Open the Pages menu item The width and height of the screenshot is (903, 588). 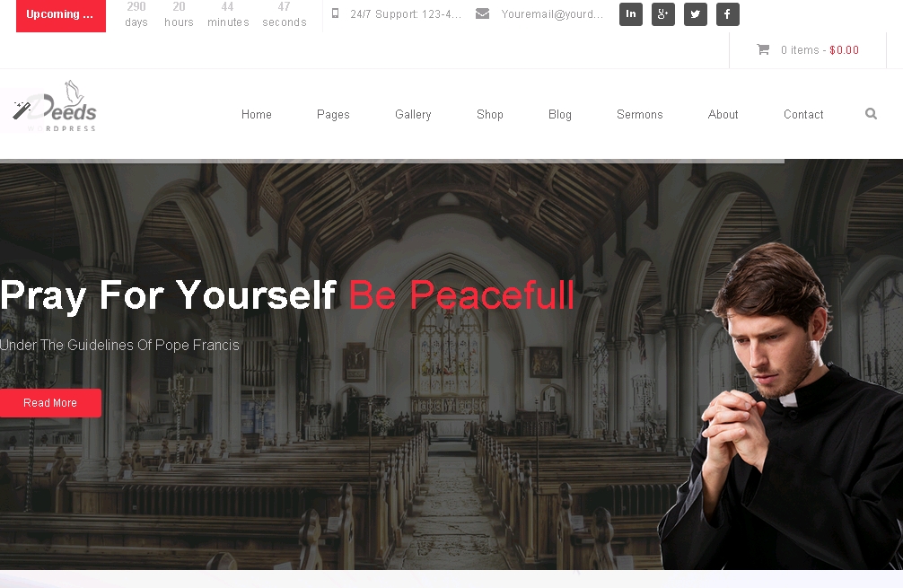(333, 115)
